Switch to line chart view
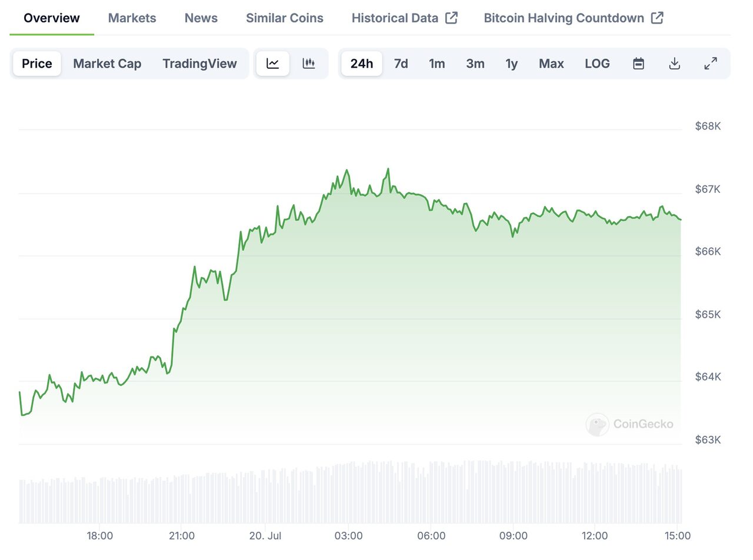This screenshot has height=560, width=753. 272,64
